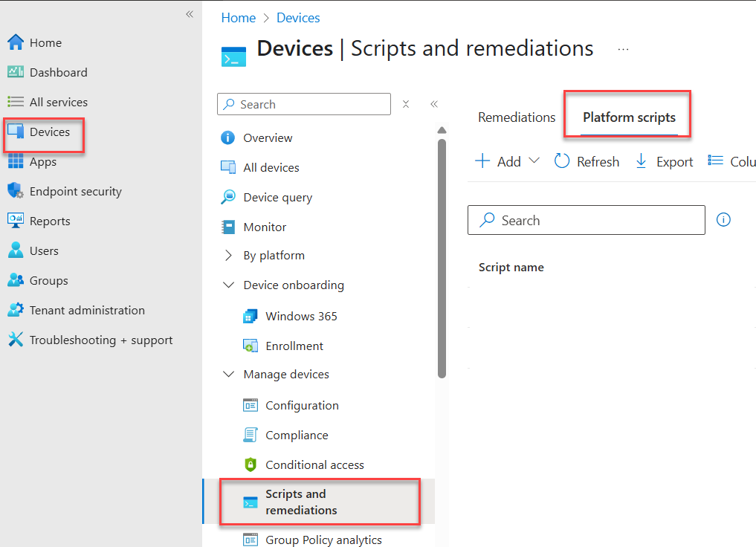Click the Groups people icon
Screen dimensions: 756x547
(16, 280)
